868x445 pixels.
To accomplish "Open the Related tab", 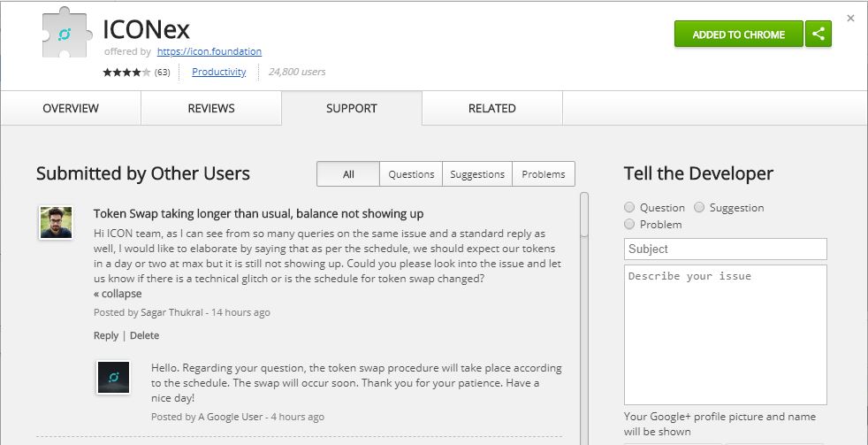I will click(x=492, y=109).
